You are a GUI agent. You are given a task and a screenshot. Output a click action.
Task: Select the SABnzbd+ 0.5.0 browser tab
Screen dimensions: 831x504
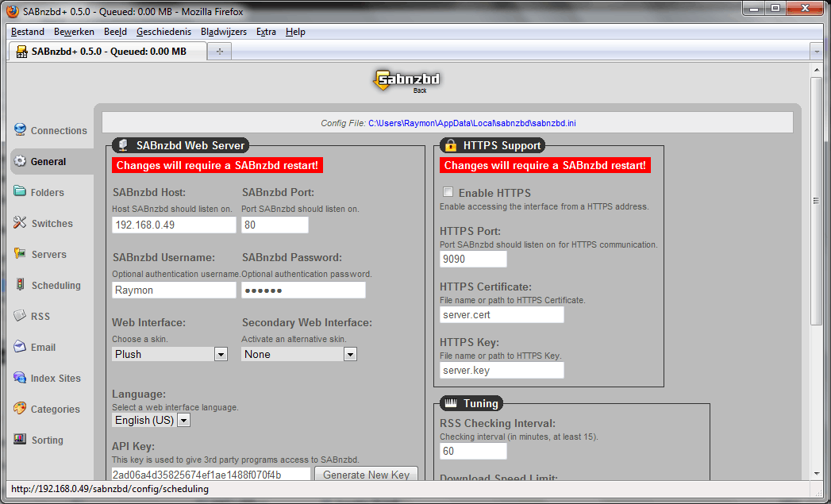pyautogui.click(x=108, y=52)
